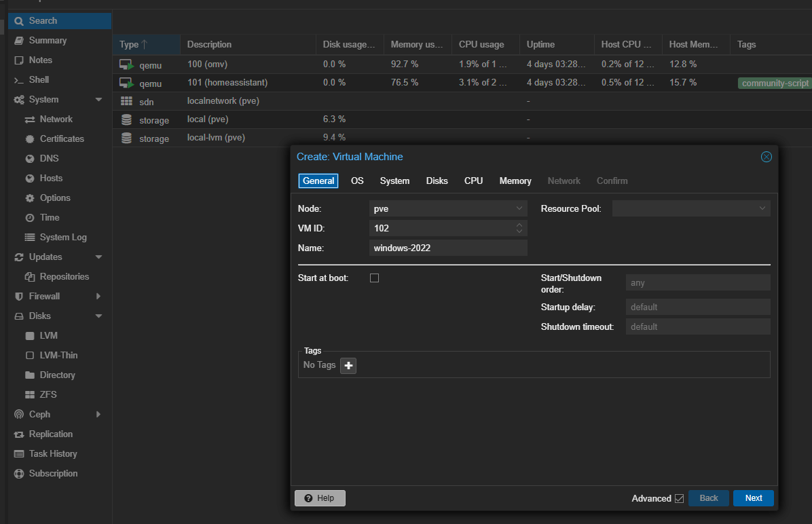Click the Subscription lifebuoy icon
Screen dimensions: 812x524
click(x=19, y=474)
